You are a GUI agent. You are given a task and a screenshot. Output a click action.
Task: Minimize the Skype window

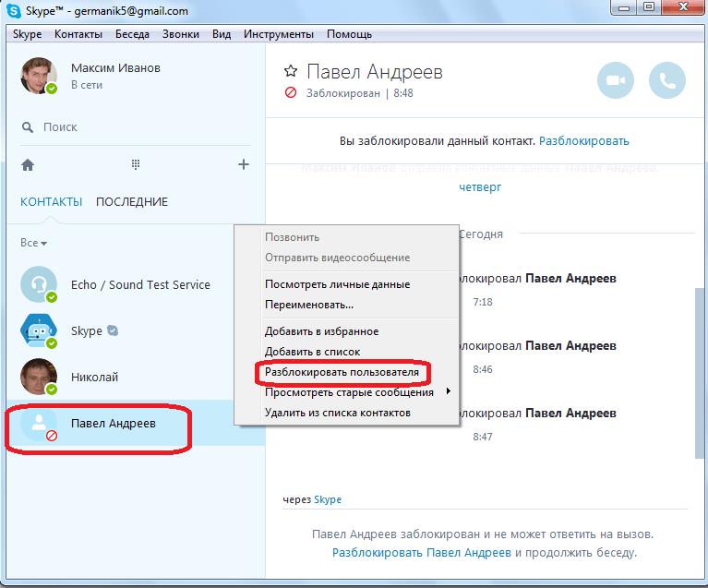(624, 8)
